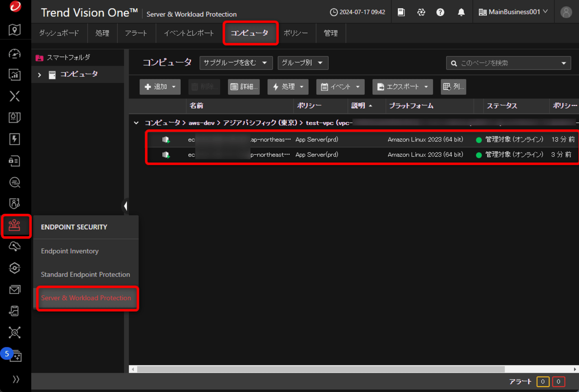Screen dimensions: 579x392
Task: Open the 処理 toolbar dropdown
Action: (x=288, y=87)
